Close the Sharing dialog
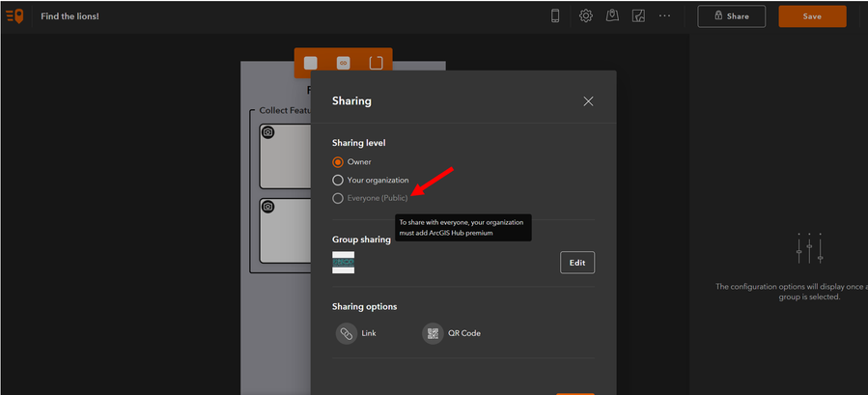Viewport: 868px width, 395px height. pos(588,101)
